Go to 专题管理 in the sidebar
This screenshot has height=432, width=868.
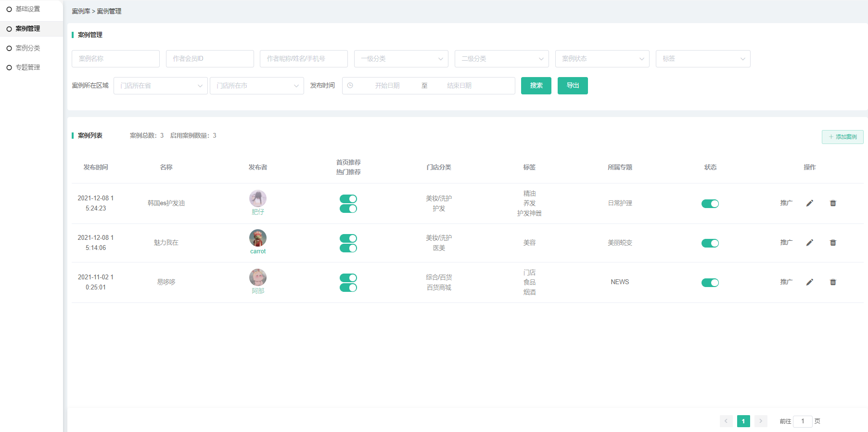28,67
